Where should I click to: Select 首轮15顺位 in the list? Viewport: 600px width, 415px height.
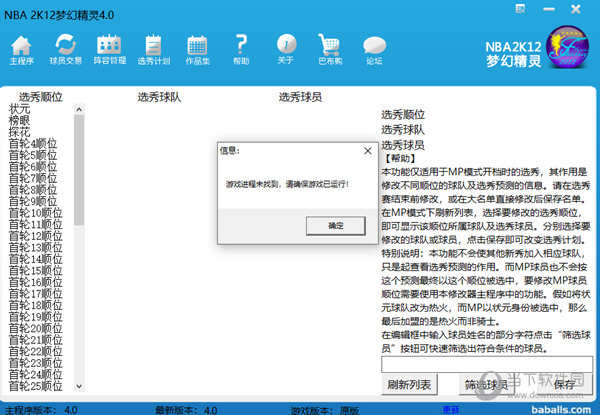[36, 270]
